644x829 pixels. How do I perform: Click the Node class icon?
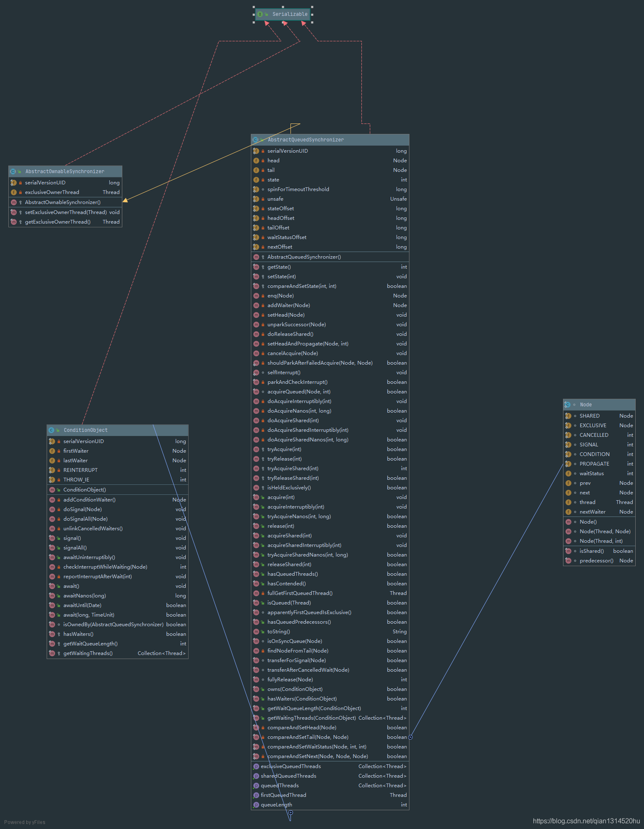tap(568, 405)
